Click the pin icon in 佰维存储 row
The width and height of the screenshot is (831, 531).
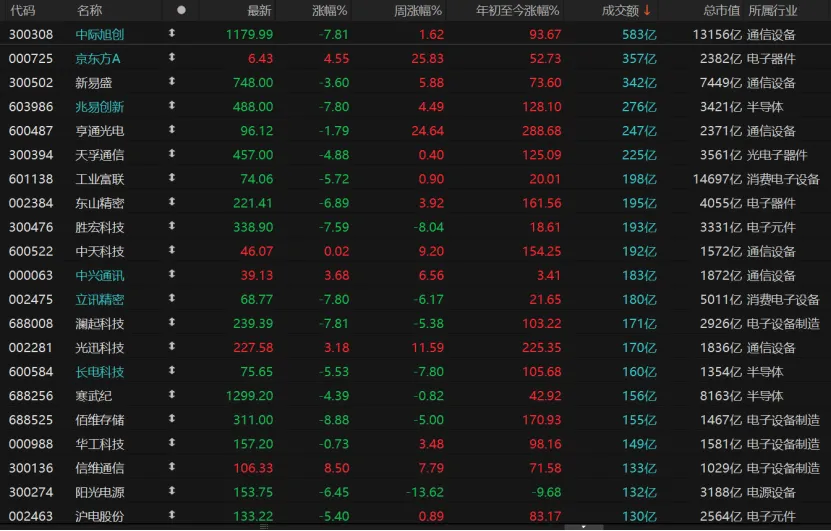(172, 419)
